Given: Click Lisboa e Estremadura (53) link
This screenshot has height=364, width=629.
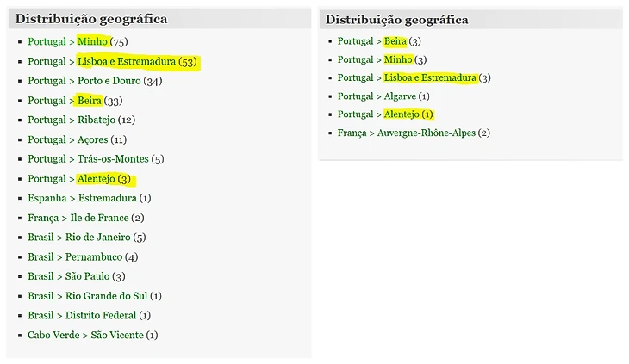Looking at the screenshot, I should pos(126,62).
